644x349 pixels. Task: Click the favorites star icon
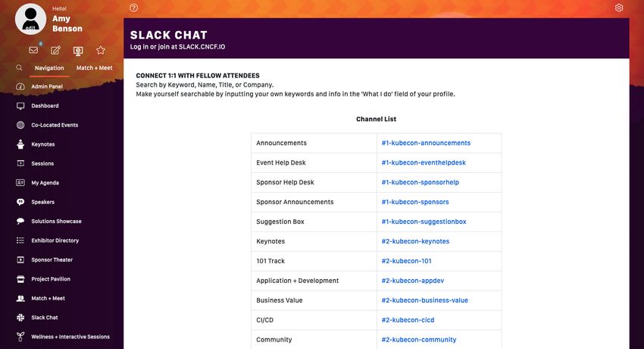point(101,50)
